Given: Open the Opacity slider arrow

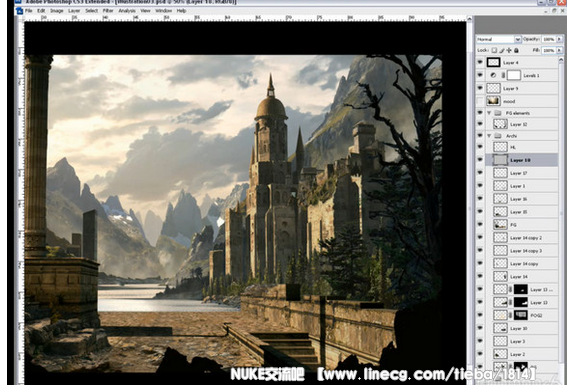Looking at the screenshot, I should pyautogui.click(x=559, y=39).
